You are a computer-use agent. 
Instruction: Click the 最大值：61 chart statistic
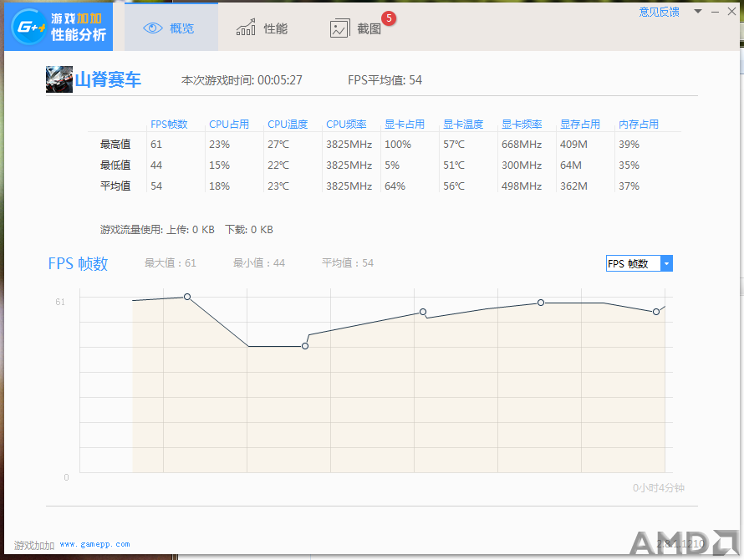[x=170, y=263]
